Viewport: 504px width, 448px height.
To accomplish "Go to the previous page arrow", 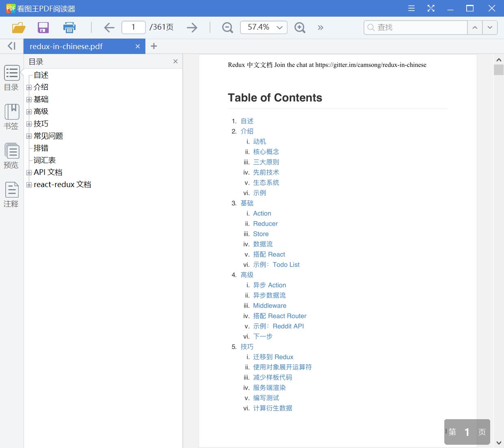I will (x=109, y=28).
